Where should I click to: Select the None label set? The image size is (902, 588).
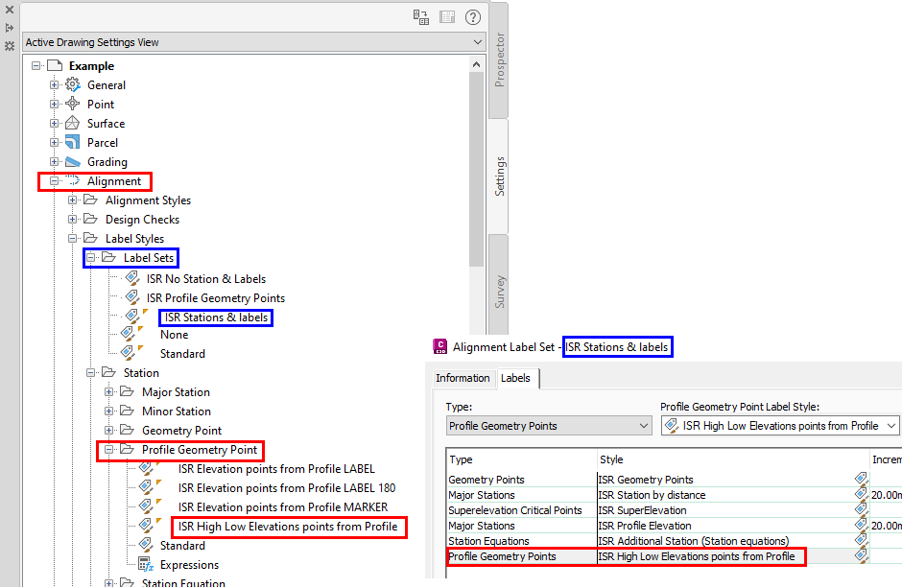point(175,335)
